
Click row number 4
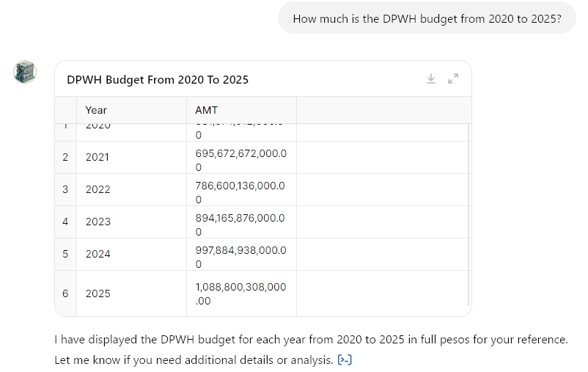pyautogui.click(x=66, y=222)
